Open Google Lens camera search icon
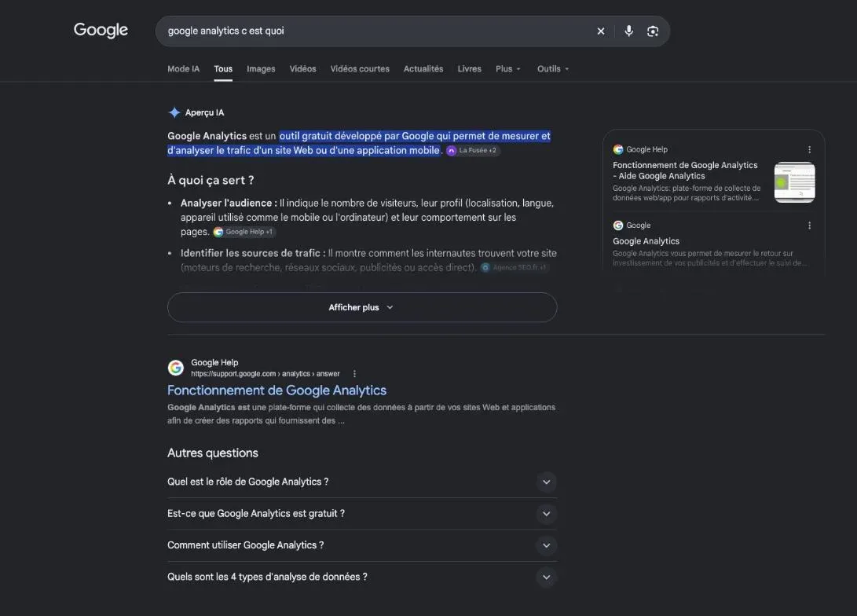857x616 pixels. [653, 31]
